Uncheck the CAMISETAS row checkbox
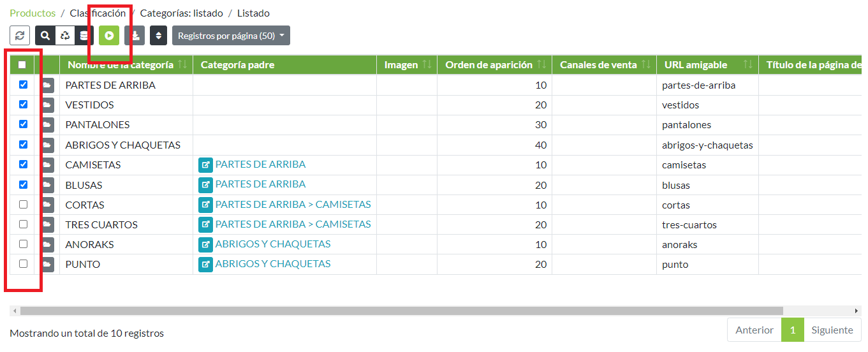The image size is (868, 352). coord(24,164)
